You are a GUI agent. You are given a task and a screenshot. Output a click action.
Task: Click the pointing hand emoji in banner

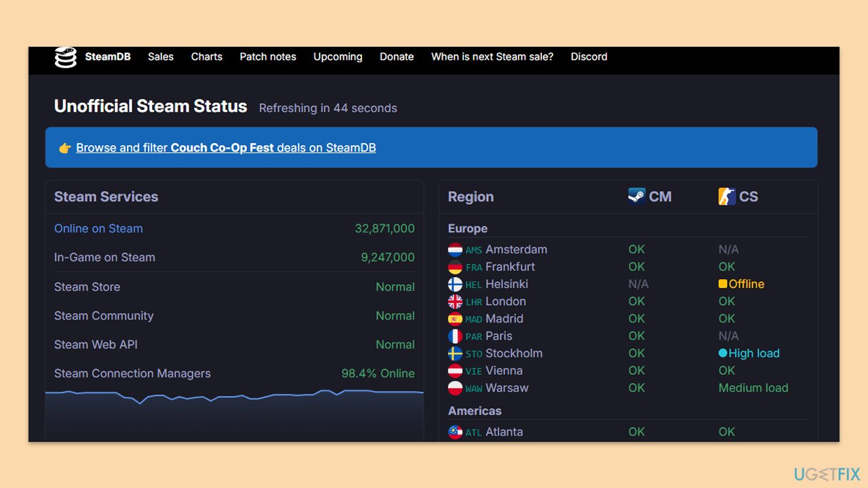coord(65,148)
